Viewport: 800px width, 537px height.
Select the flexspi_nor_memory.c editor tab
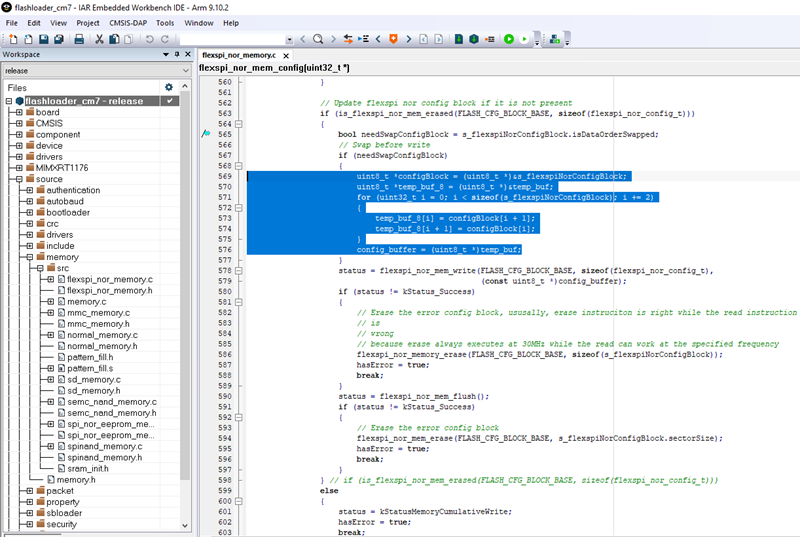[x=239, y=55]
